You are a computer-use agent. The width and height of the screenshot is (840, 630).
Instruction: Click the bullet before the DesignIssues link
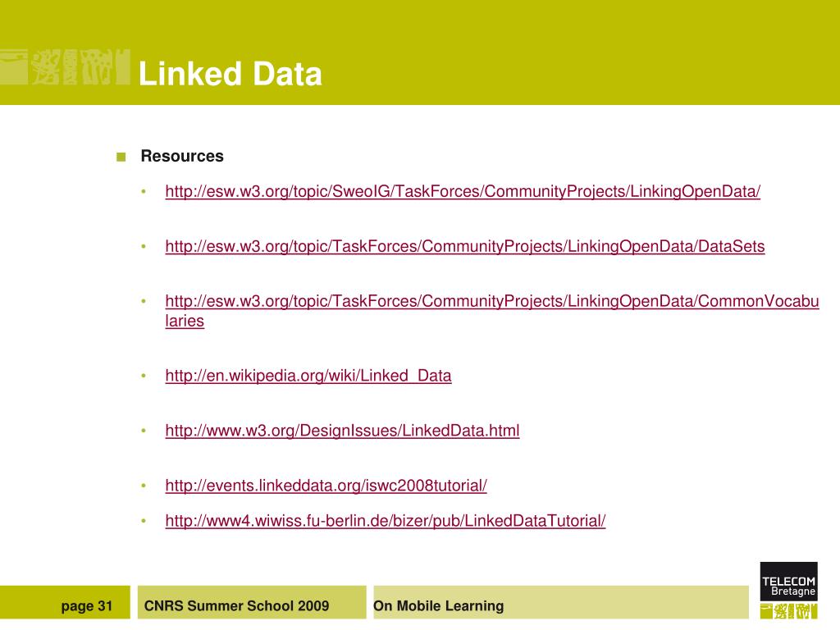144,431
